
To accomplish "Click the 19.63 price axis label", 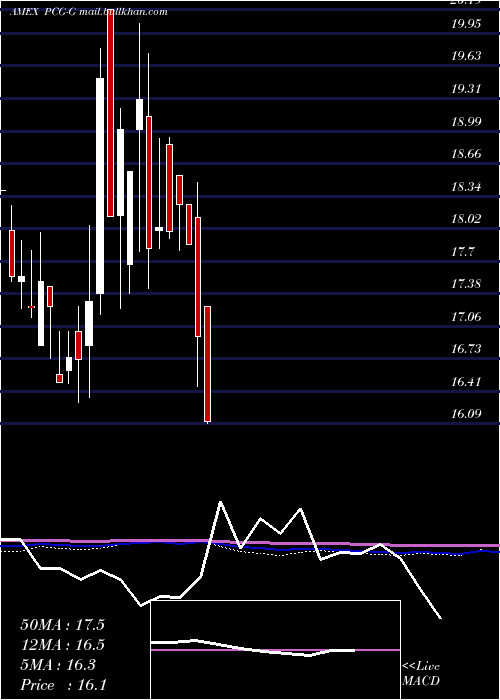I will coord(467,56).
